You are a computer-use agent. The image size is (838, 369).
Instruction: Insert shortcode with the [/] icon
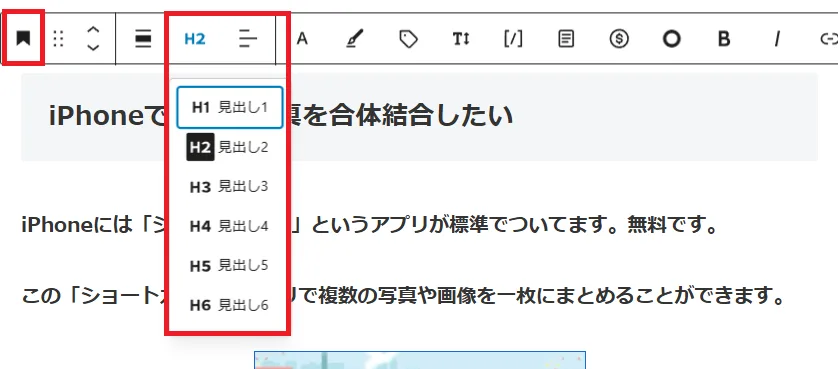(x=513, y=39)
